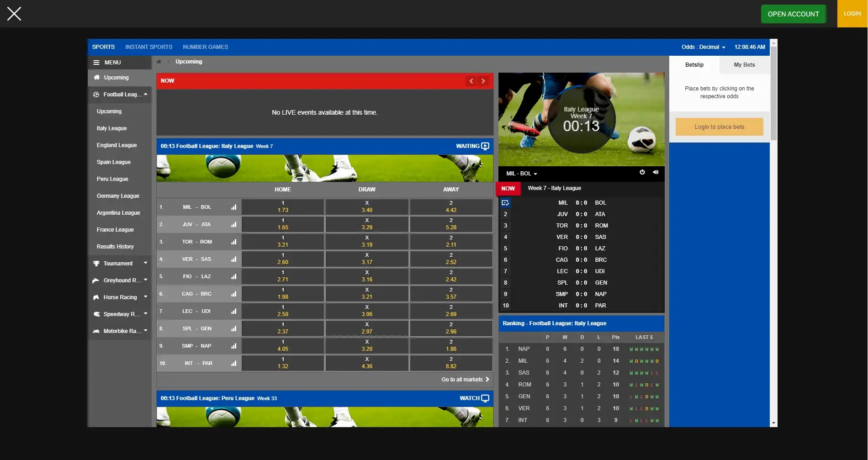Click the OPEN ACCOUNT button
868x460 pixels.
[x=793, y=14]
